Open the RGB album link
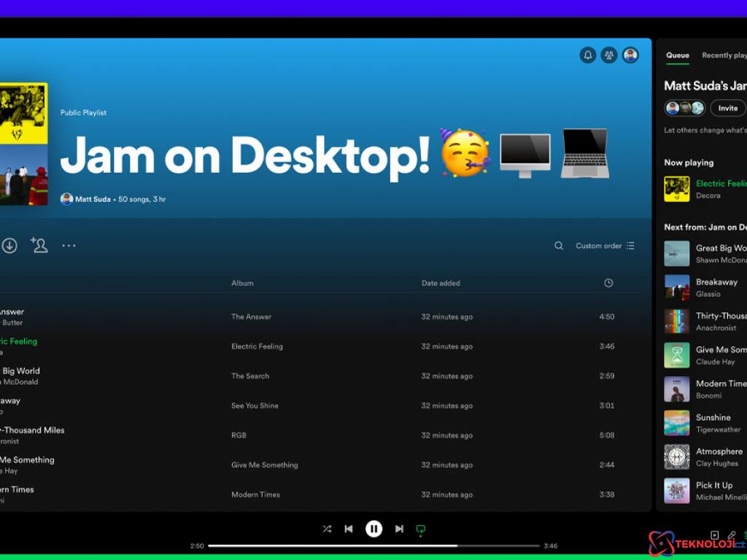This screenshot has width=747, height=560. (x=239, y=435)
